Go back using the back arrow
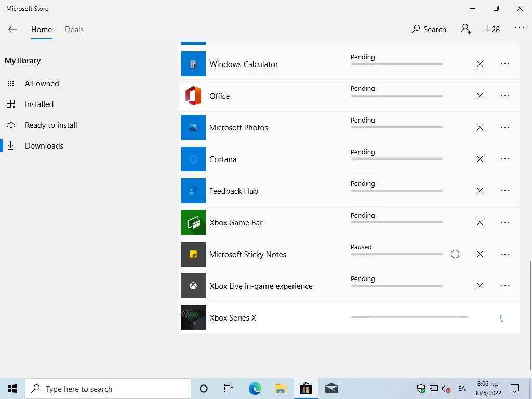 tap(12, 29)
